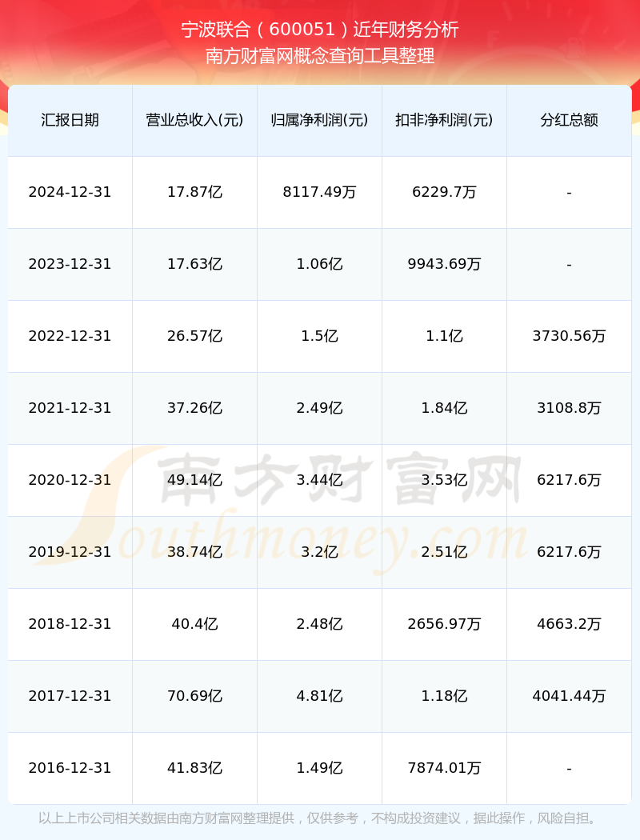
Task: Select the 3730.56万 dividend cell
Action: pos(570,336)
